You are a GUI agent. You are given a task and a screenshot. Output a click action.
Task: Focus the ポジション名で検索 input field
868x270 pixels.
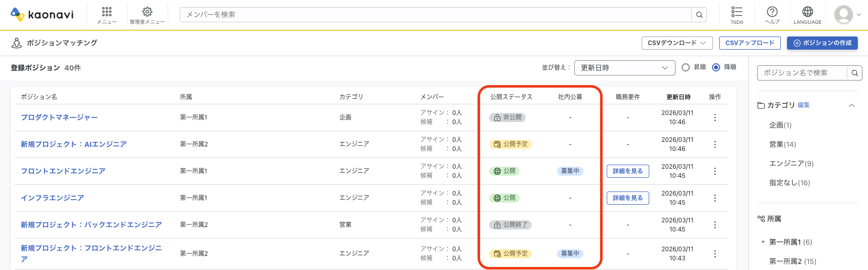click(x=802, y=73)
